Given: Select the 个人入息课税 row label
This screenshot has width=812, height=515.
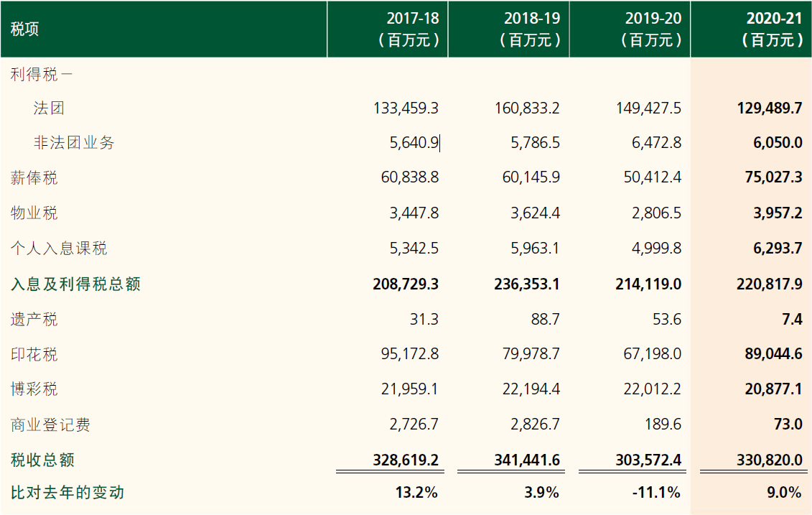Looking at the screenshot, I should pos(59,249).
